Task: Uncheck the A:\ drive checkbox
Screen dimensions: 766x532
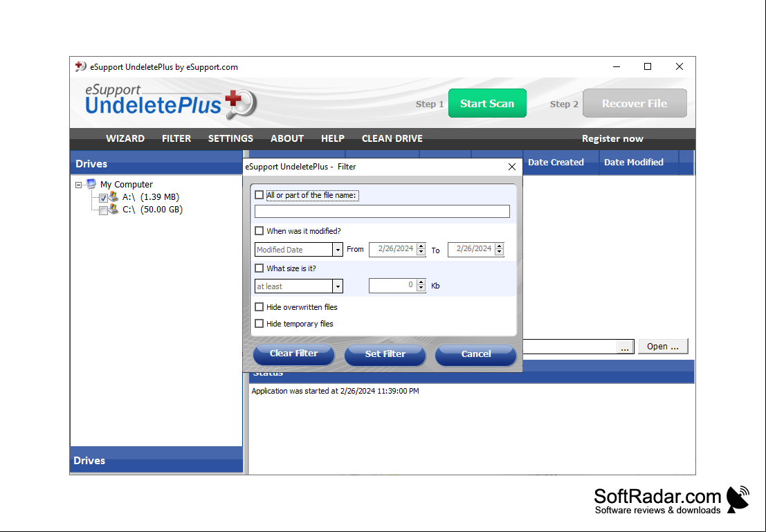Action: coord(103,198)
